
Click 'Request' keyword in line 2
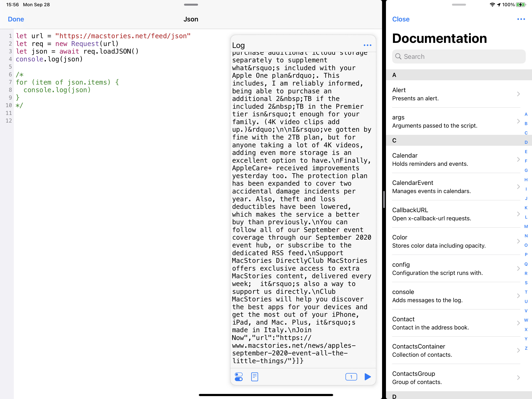[85, 44]
